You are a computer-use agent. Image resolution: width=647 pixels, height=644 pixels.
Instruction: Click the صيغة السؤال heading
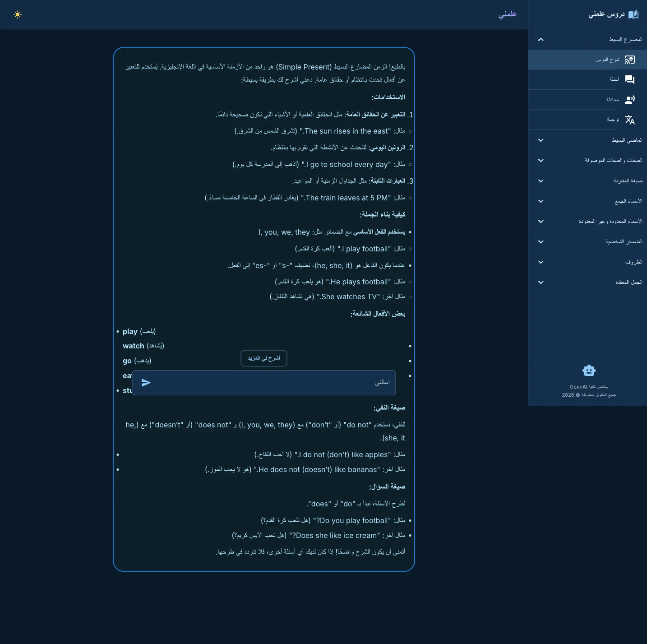pos(387,487)
